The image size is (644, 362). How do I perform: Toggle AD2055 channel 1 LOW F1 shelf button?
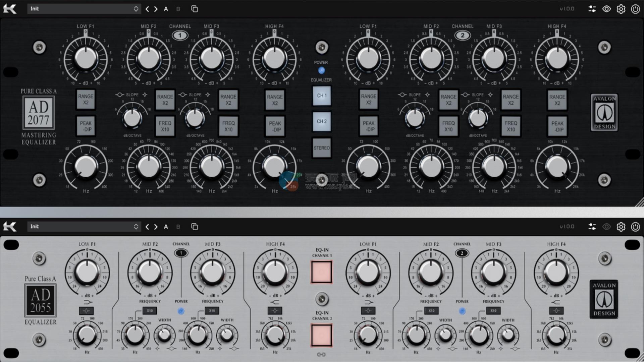(x=86, y=310)
